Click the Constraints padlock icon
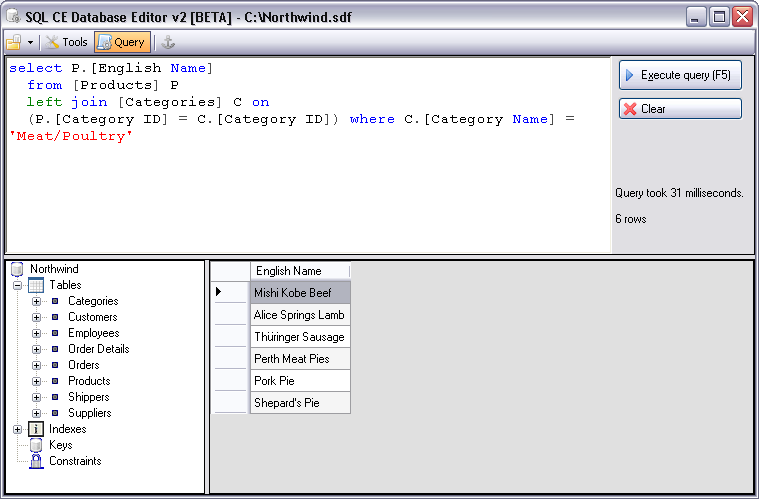759x499 pixels. 36,461
